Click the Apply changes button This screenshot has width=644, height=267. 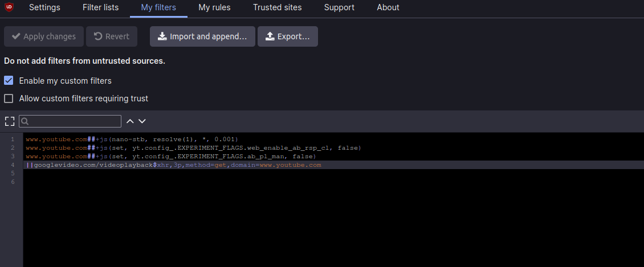44,36
